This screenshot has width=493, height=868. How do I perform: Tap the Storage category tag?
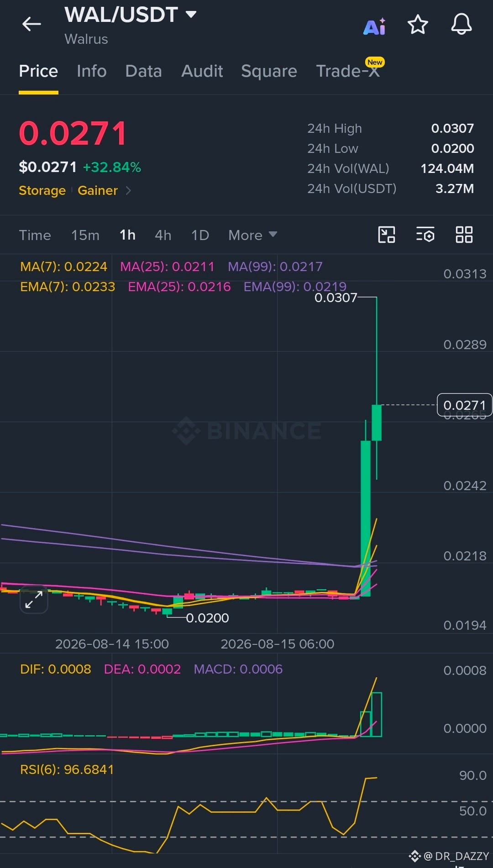point(42,190)
